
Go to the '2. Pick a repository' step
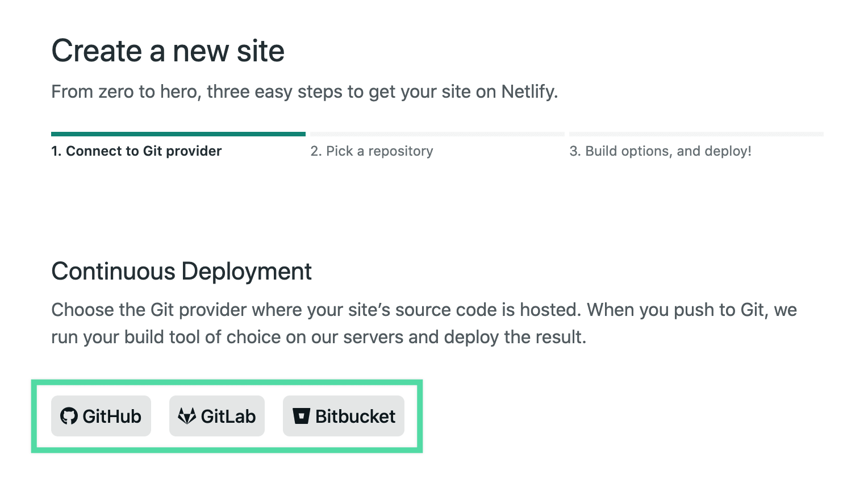tap(372, 151)
